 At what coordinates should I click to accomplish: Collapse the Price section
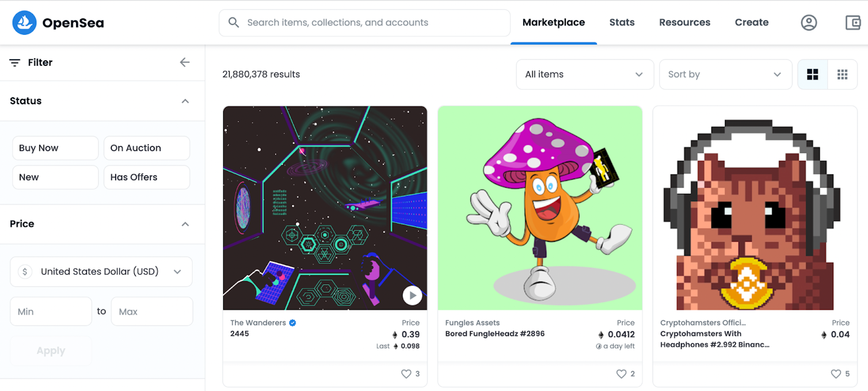185,224
